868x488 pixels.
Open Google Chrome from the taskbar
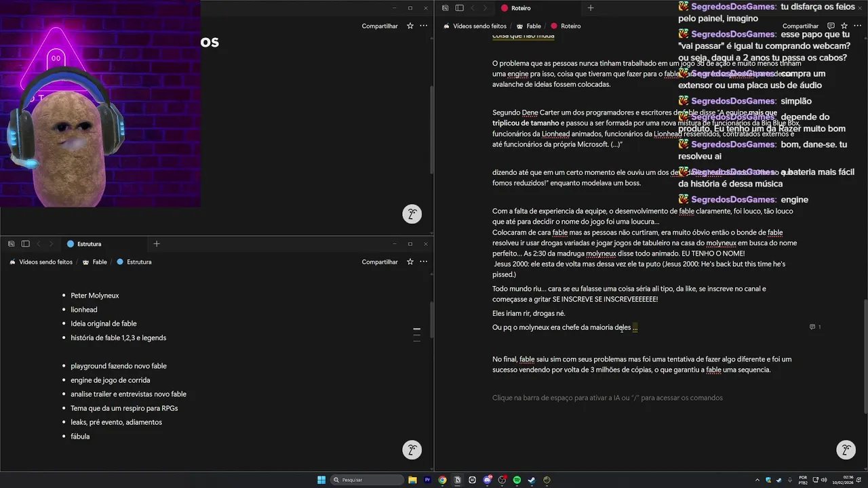442,480
